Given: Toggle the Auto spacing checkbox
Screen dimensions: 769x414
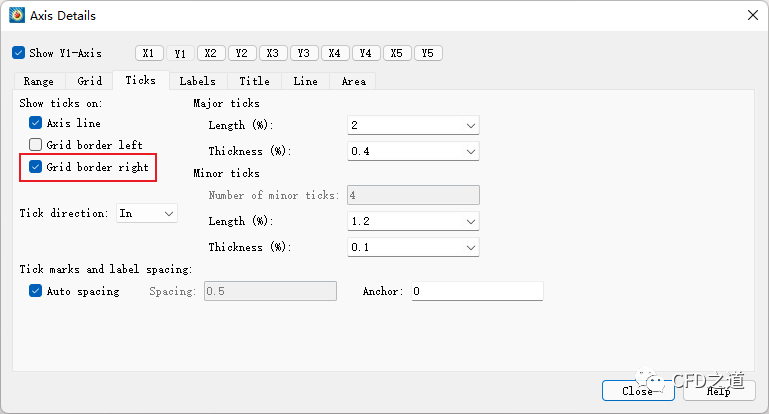Looking at the screenshot, I should pyautogui.click(x=36, y=291).
